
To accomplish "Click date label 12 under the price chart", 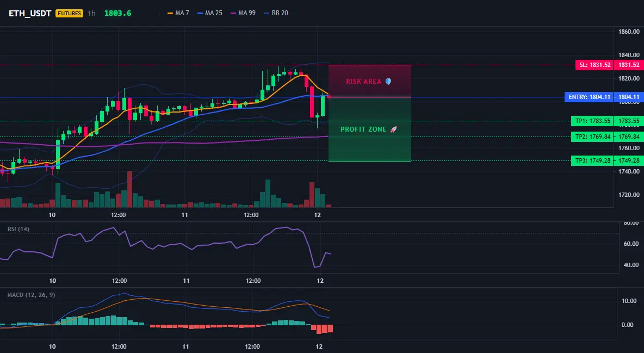I will [x=317, y=215].
